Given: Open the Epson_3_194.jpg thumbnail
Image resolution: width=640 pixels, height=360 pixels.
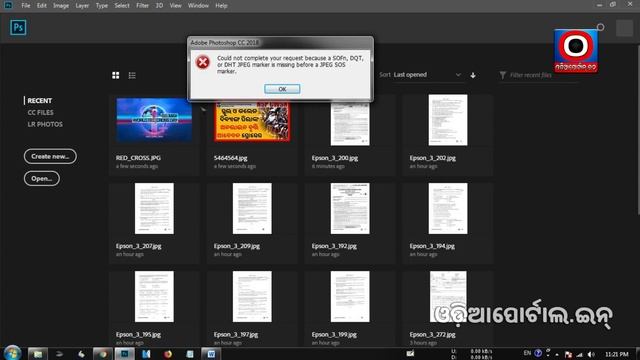Looking at the screenshot, I should coord(448,208).
